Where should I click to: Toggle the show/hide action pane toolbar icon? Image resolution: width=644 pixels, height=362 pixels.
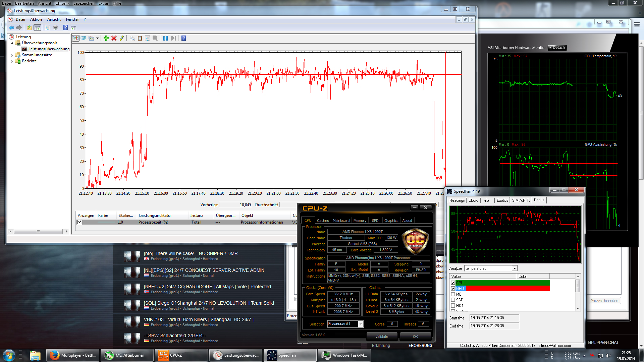(73, 28)
